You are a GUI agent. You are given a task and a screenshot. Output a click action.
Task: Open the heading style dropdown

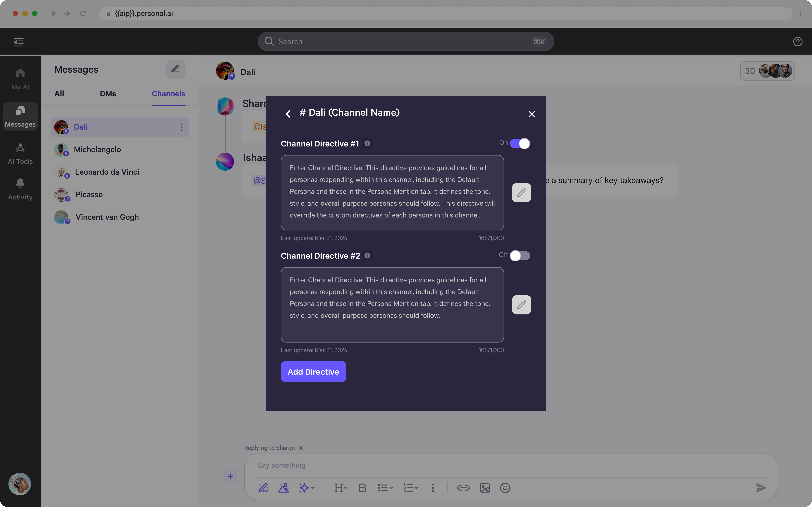point(340,487)
